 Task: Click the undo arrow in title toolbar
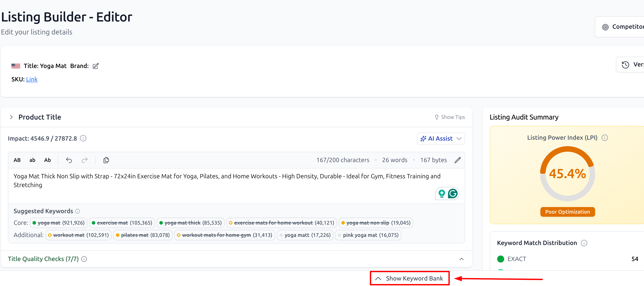point(69,160)
